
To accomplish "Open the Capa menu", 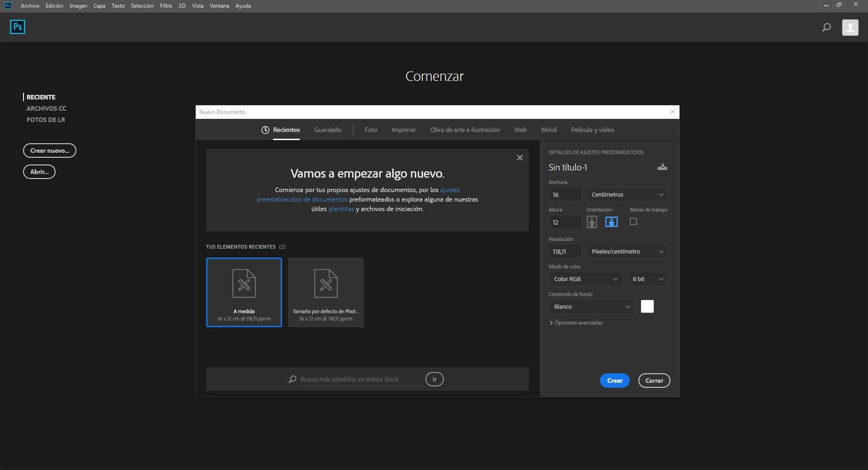I will pyautogui.click(x=99, y=6).
